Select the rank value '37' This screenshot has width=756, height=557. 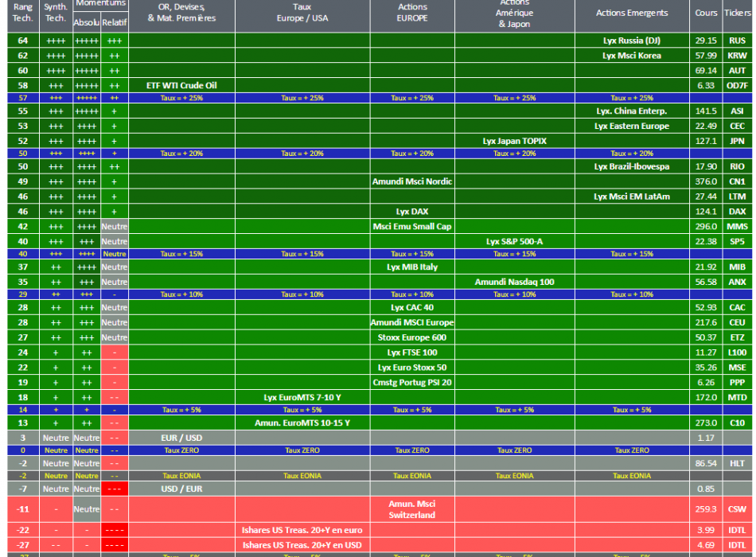pyautogui.click(x=23, y=267)
